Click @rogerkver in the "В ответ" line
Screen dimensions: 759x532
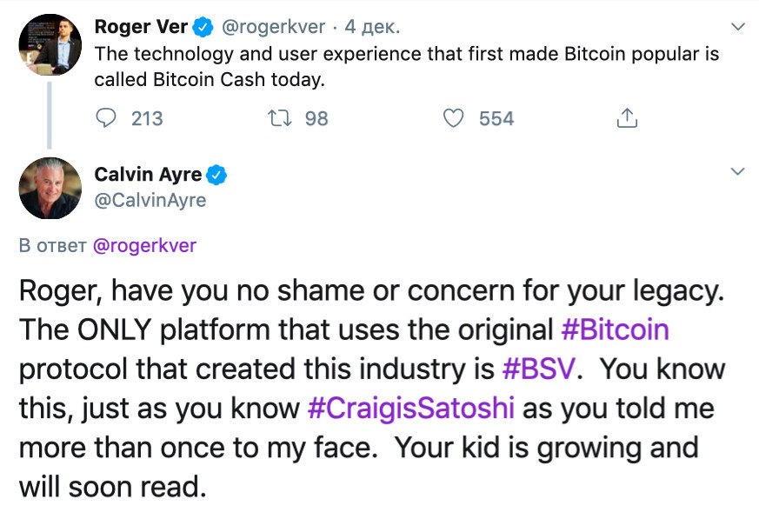tap(144, 246)
